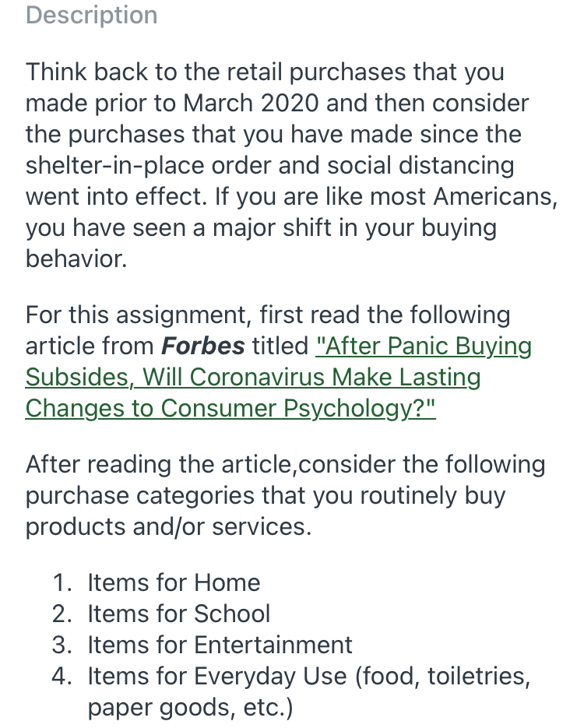Viewport: 584px width, 728px height.
Task: Click the "Think back to the retail purchases" line
Action: [265, 72]
